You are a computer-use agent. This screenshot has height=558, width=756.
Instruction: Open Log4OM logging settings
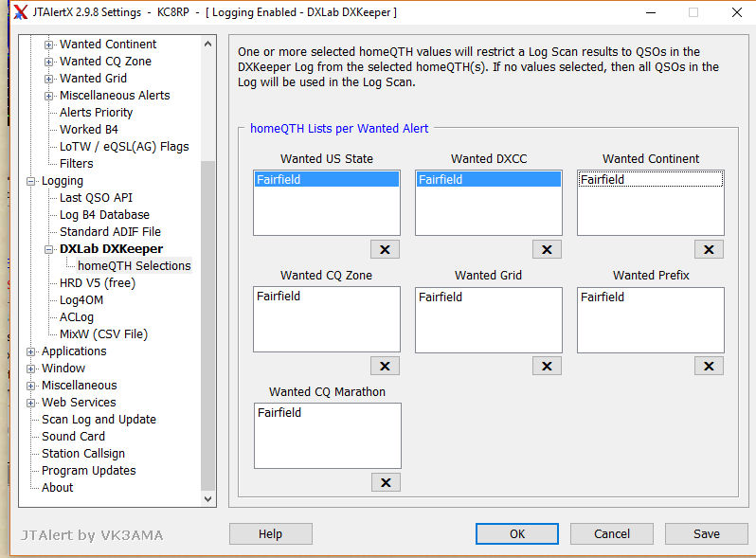[81, 300]
